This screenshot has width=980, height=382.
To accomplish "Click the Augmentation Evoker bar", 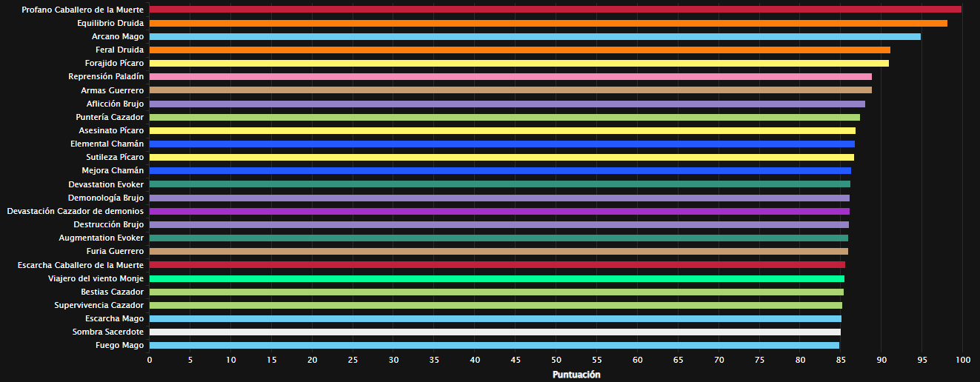I will [x=499, y=238].
